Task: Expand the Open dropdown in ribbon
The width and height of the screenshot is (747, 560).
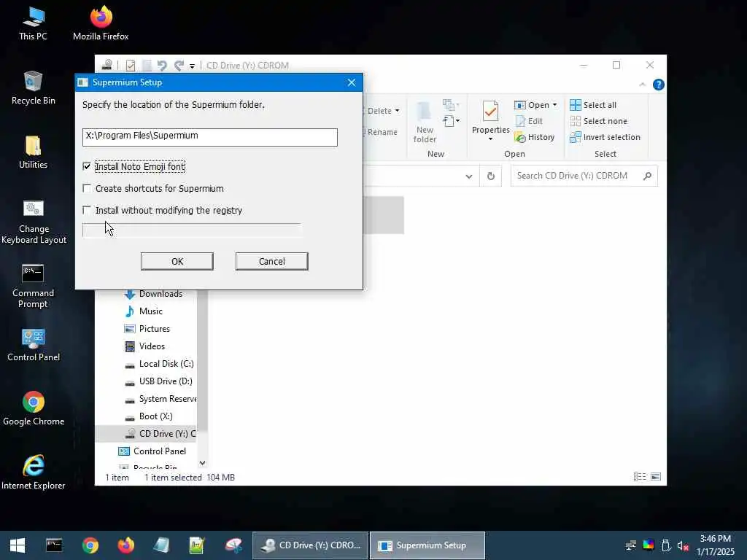Action: pyautogui.click(x=554, y=105)
